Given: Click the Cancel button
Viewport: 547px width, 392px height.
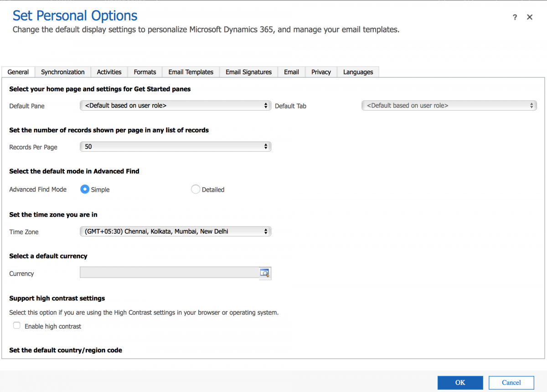Looking at the screenshot, I should pyautogui.click(x=511, y=382).
